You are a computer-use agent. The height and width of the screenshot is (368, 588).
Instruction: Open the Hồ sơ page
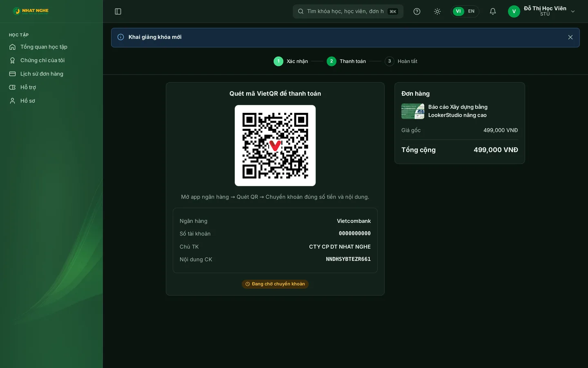[28, 101]
